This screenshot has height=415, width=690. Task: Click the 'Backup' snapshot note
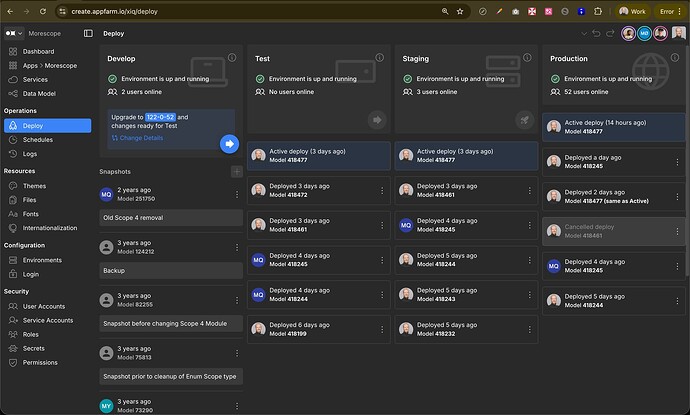[x=171, y=271]
